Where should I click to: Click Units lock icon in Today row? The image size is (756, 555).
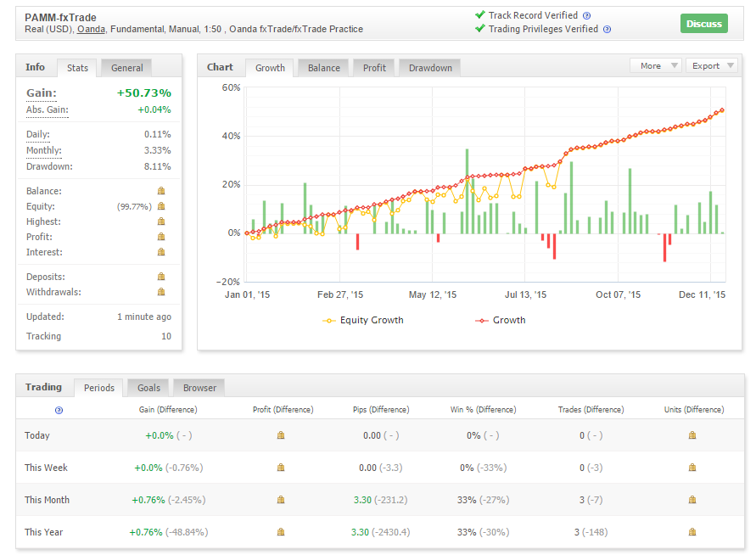click(x=692, y=435)
